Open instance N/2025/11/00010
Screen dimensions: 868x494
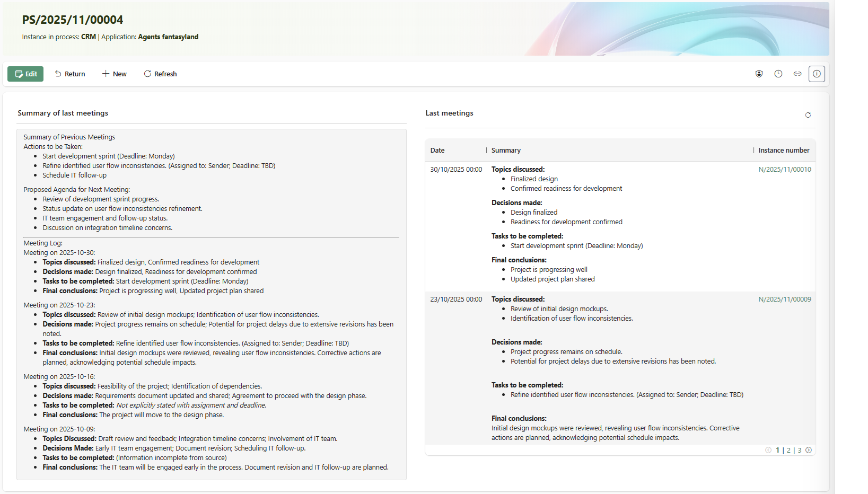point(784,170)
